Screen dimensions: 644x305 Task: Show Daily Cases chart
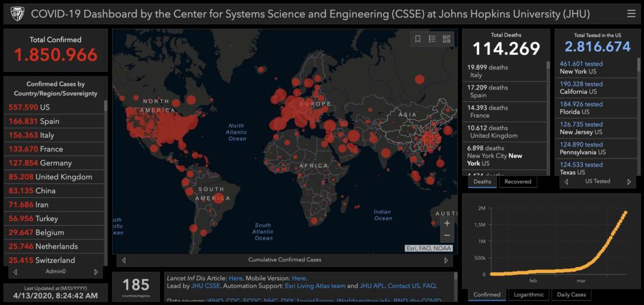(571, 294)
